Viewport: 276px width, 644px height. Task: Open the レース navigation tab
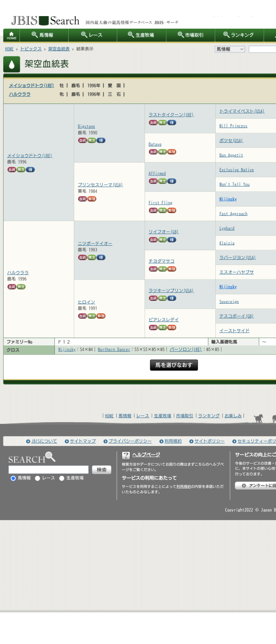[x=93, y=35]
